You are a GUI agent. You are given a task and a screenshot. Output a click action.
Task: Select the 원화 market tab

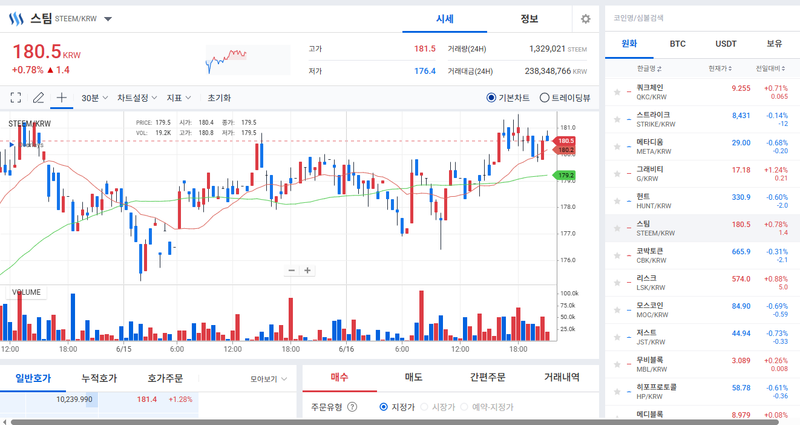(629, 43)
